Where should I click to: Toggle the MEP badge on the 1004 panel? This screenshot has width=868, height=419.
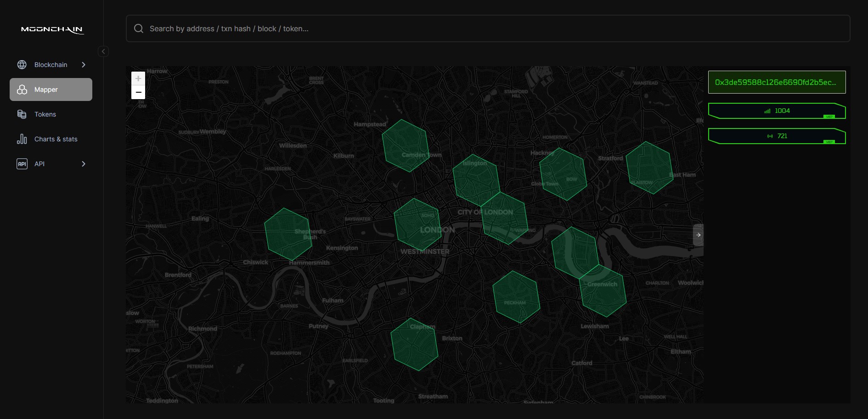click(829, 117)
